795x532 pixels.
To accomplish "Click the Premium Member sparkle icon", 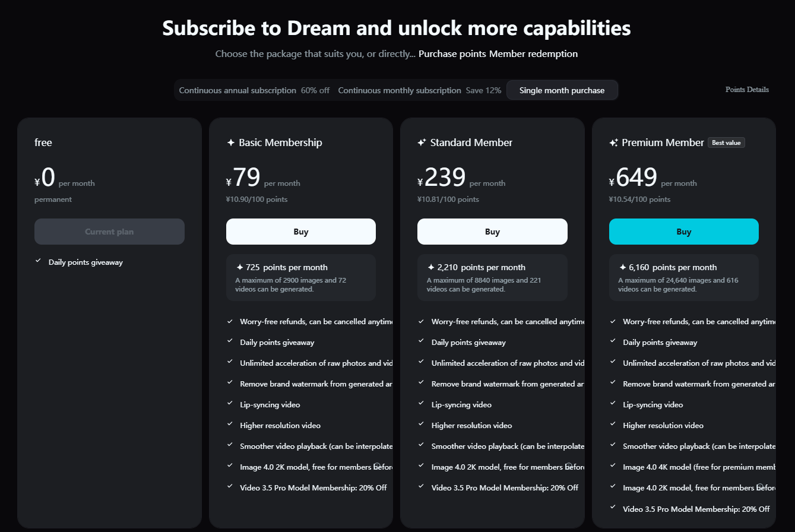I will click(x=614, y=143).
